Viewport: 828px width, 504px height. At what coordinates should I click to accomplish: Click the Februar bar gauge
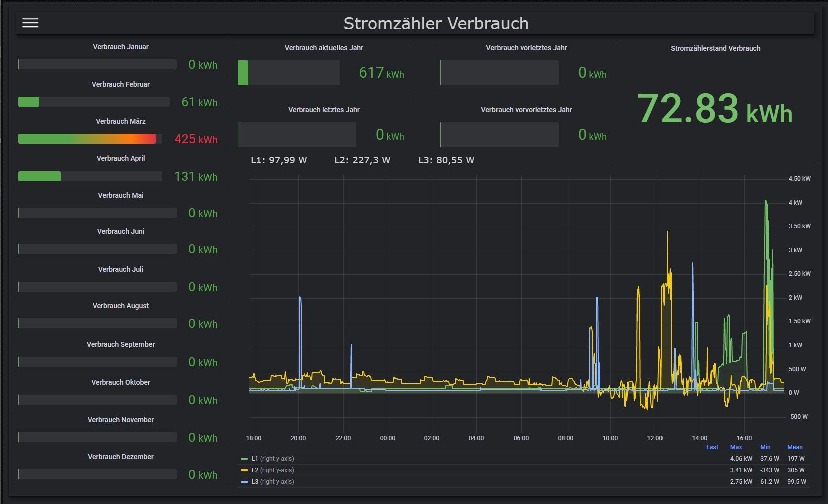point(94,102)
